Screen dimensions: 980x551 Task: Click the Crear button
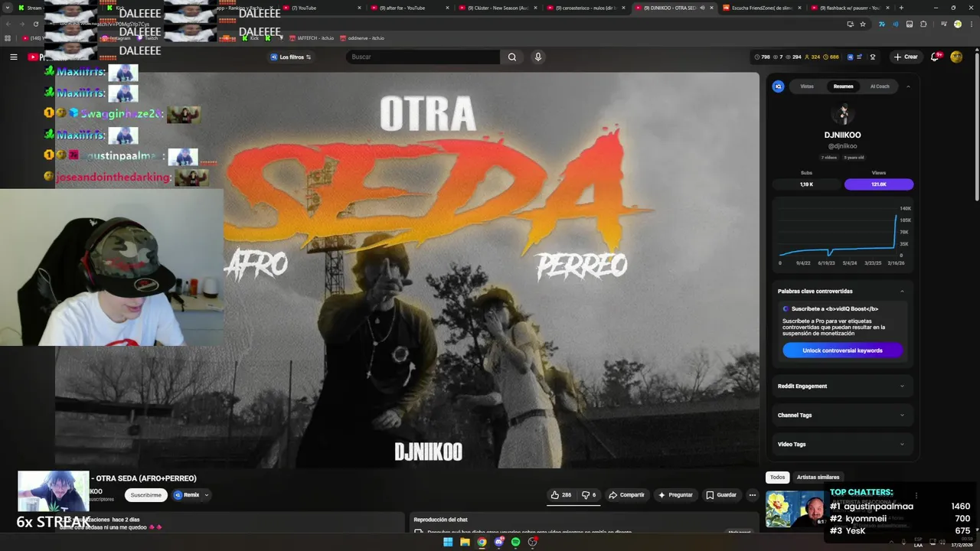[x=905, y=57]
